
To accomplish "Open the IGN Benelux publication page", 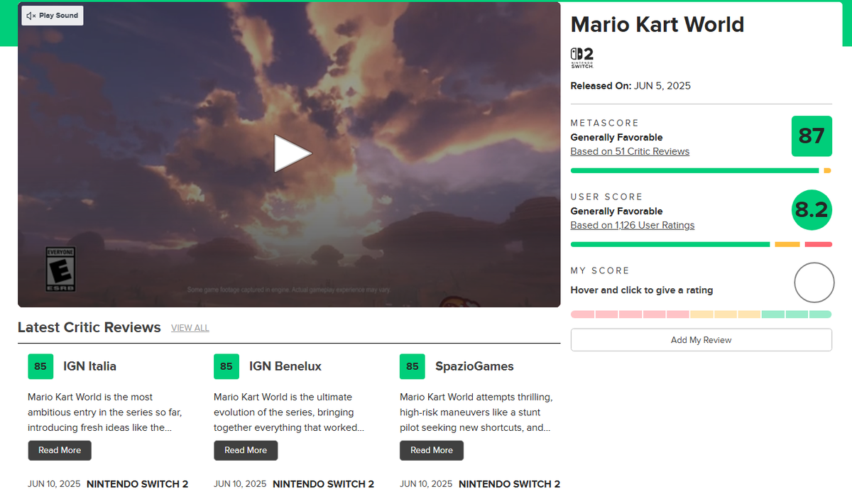I will (285, 366).
